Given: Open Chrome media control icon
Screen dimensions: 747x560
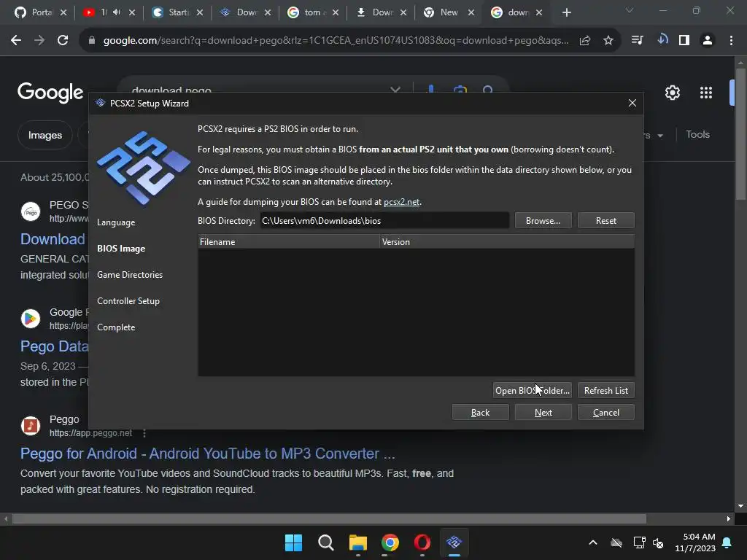Looking at the screenshot, I should [637, 41].
